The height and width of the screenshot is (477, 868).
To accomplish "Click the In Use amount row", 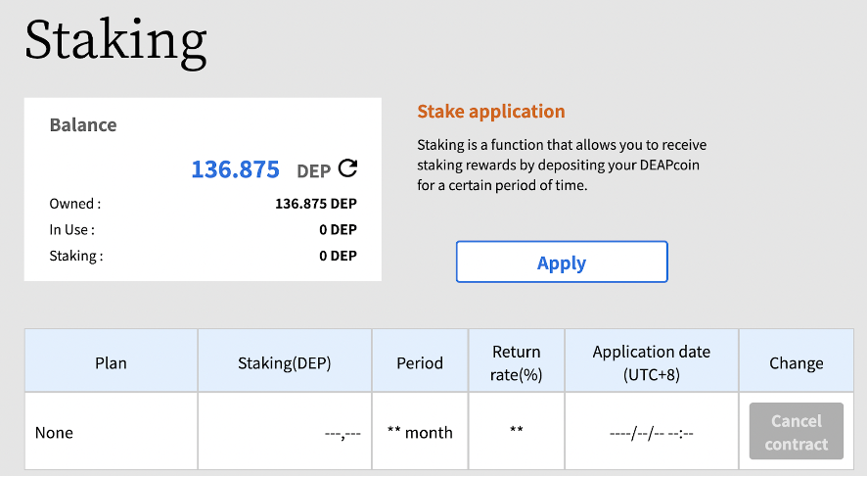I will [x=203, y=229].
